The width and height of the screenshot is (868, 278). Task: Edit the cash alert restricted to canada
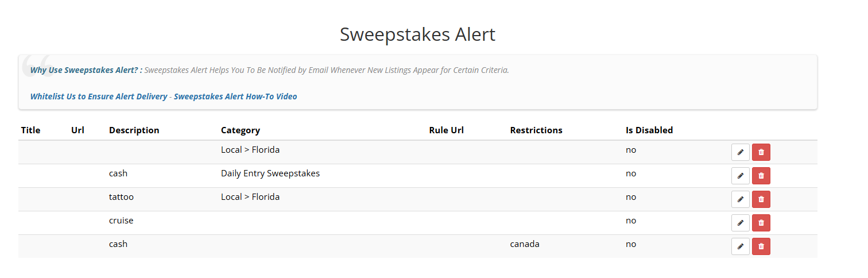point(740,246)
